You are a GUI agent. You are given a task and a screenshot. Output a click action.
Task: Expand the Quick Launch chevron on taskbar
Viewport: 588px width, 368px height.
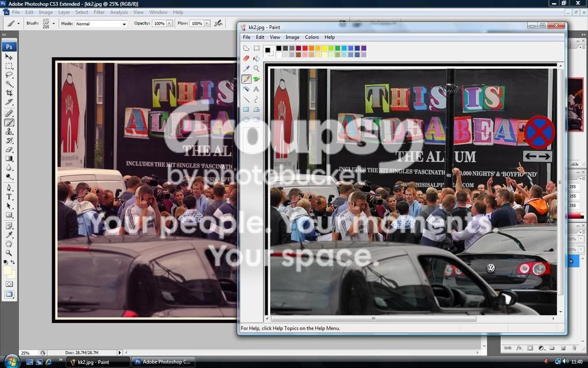[x=61, y=361]
